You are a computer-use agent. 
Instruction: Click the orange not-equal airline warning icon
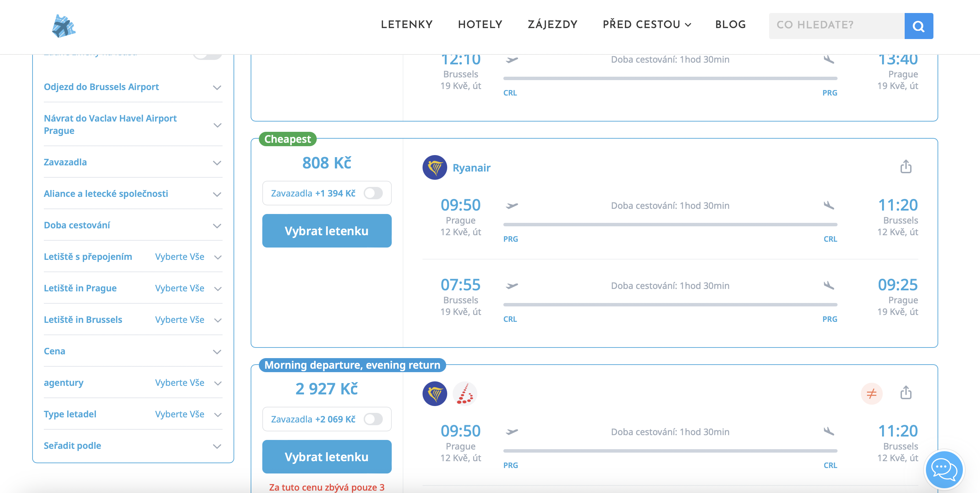pos(871,393)
